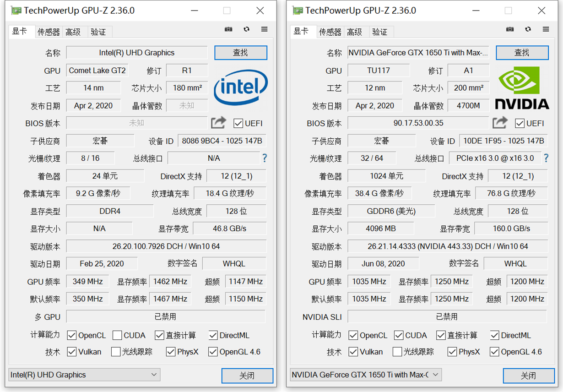Open the Intel(R) UHD Graphics GPU selector dropdown
563x392 pixels.
84,375
